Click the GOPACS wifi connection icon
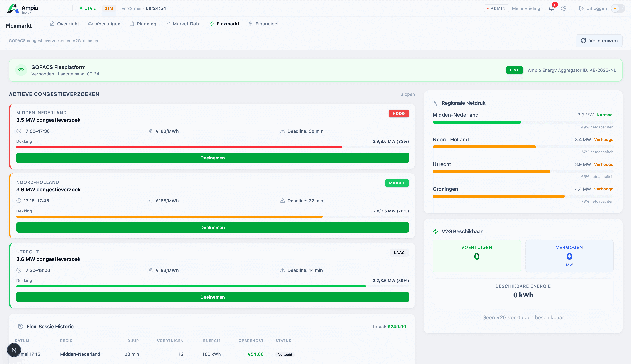This screenshot has height=364, width=631. [21, 70]
